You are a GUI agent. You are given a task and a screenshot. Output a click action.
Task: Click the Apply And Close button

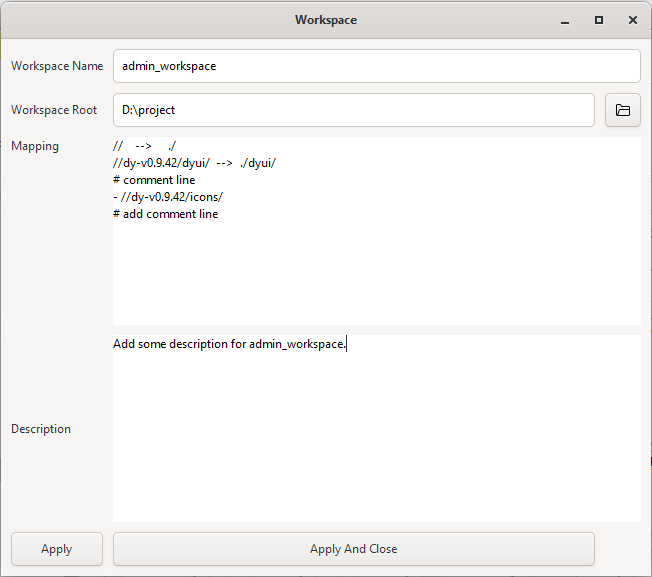point(353,549)
